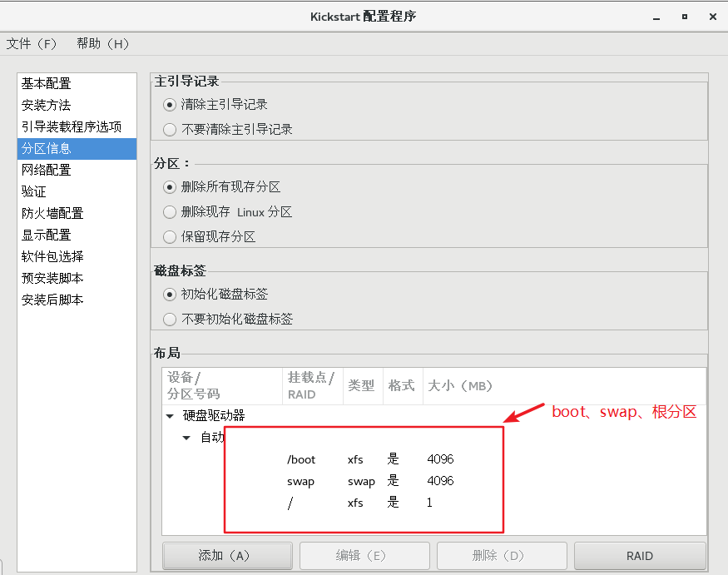728x575 pixels.
Task: Click the 格式 column header
Action: tap(403, 386)
